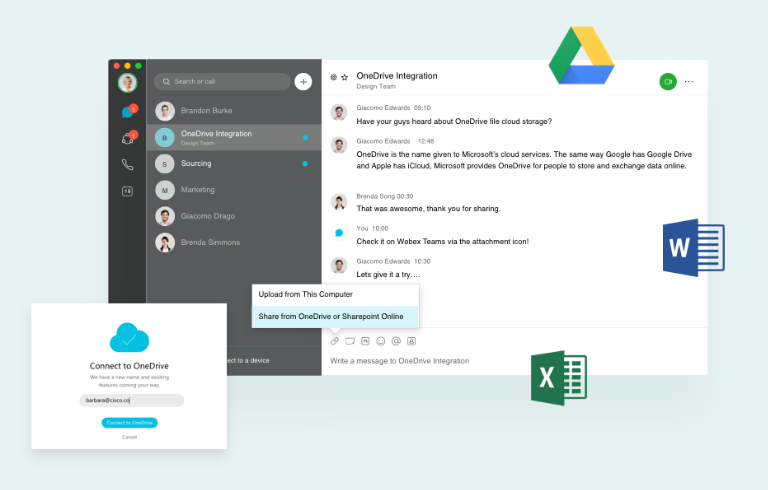Click the plus button to create new
The height and width of the screenshot is (490, 768).
tap(304, 81)
